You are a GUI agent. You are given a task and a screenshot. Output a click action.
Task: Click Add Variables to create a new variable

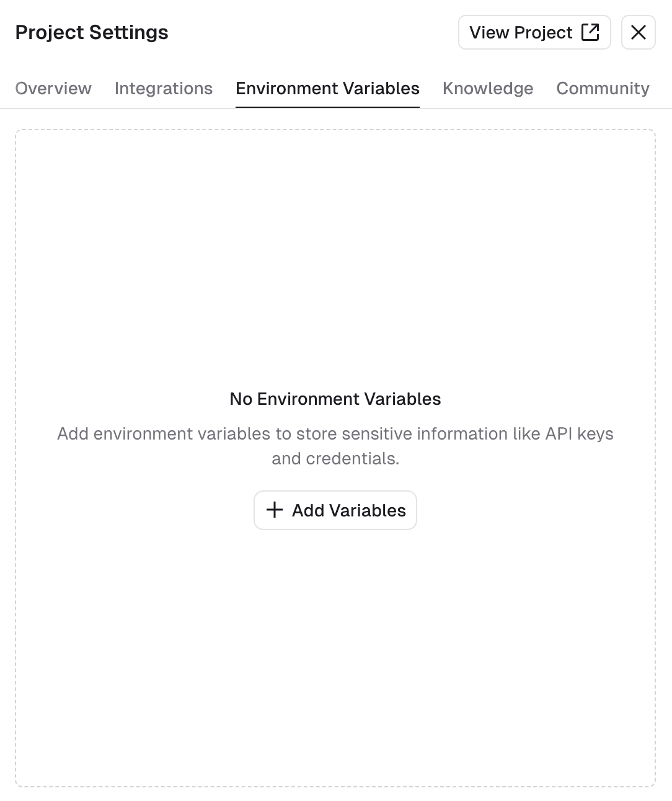tap(335, 510)
